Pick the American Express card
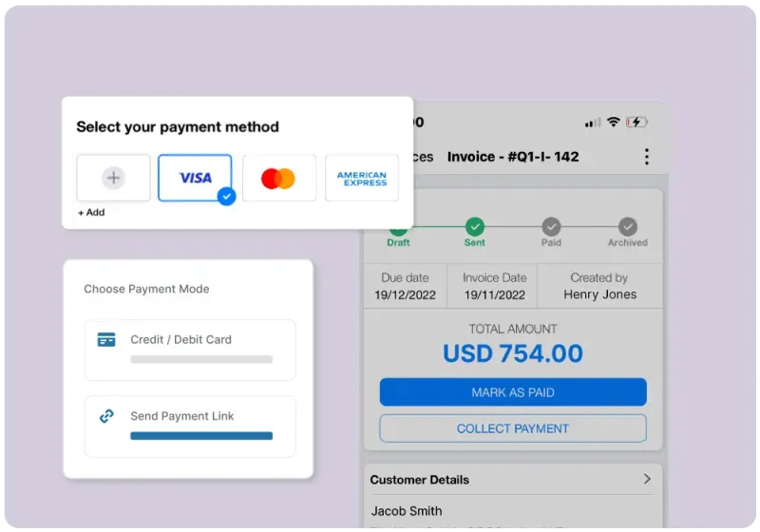The width and height of the screenshot is (760, 532). click(362, 178)
